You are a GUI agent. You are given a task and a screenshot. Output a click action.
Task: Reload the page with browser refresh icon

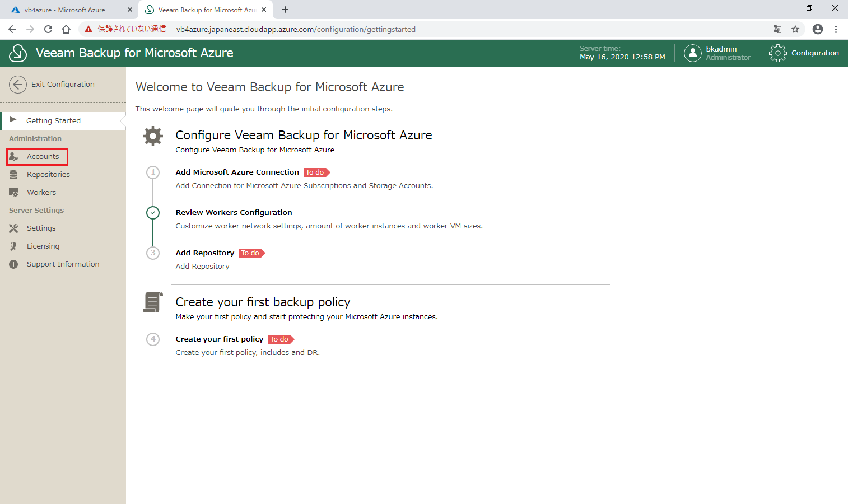pyautogui.click(x=48, y=29)
